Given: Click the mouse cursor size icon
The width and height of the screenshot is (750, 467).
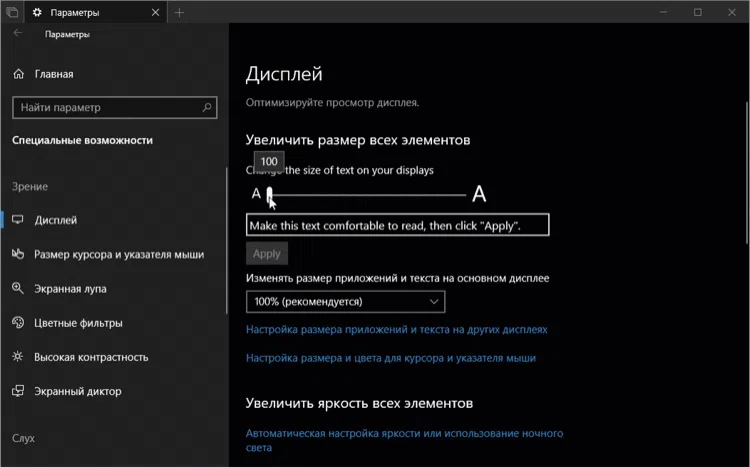Looking at the screenshot, I should [x=18, y=255].
